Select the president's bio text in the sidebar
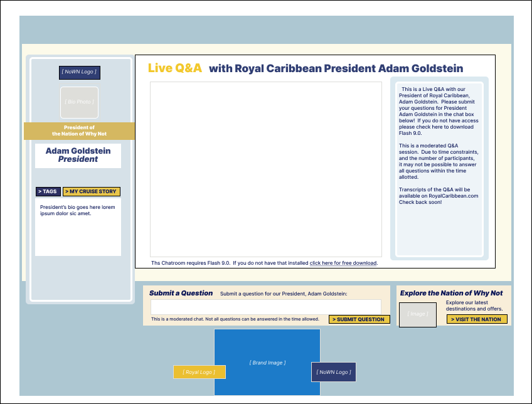The height and width of the screenshot is (404, 532). click(x=77, y=210)
